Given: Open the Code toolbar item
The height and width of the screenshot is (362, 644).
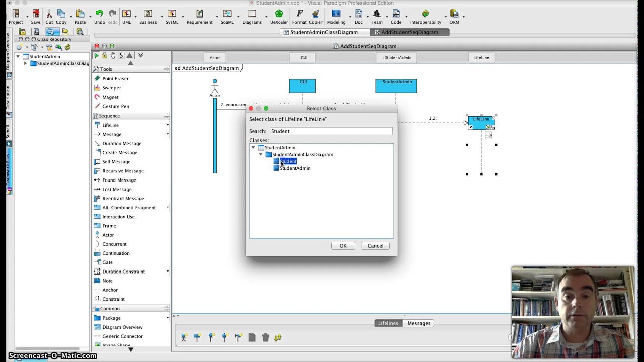Looking at the screenshot, I should click(x=396, y=17).
